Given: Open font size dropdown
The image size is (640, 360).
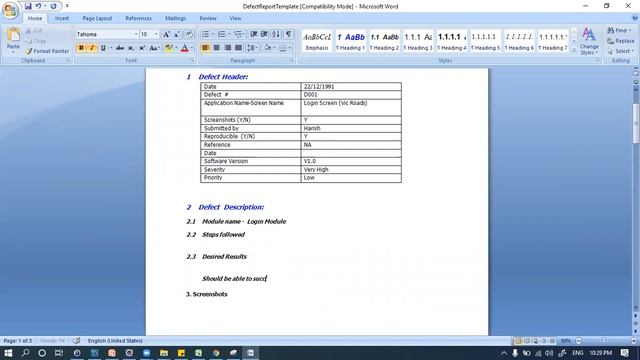Looking at the screenshot, I should click(x=156, y=35).
